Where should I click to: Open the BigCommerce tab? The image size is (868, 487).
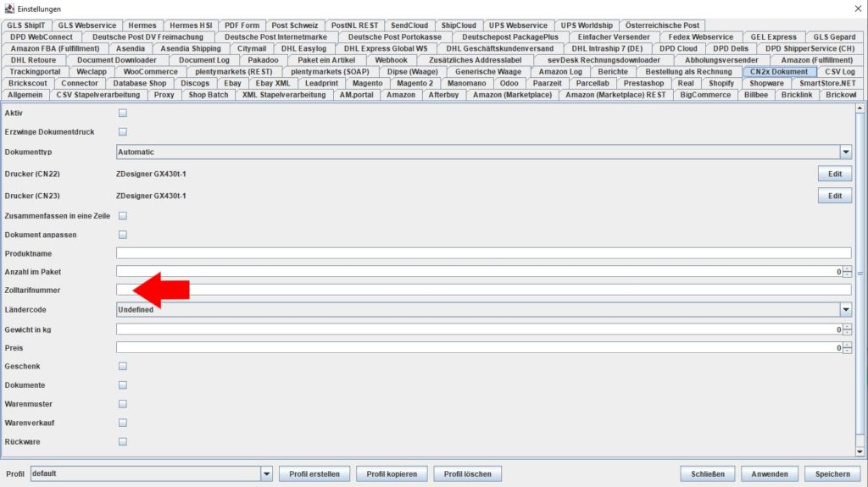coord(705,95)
